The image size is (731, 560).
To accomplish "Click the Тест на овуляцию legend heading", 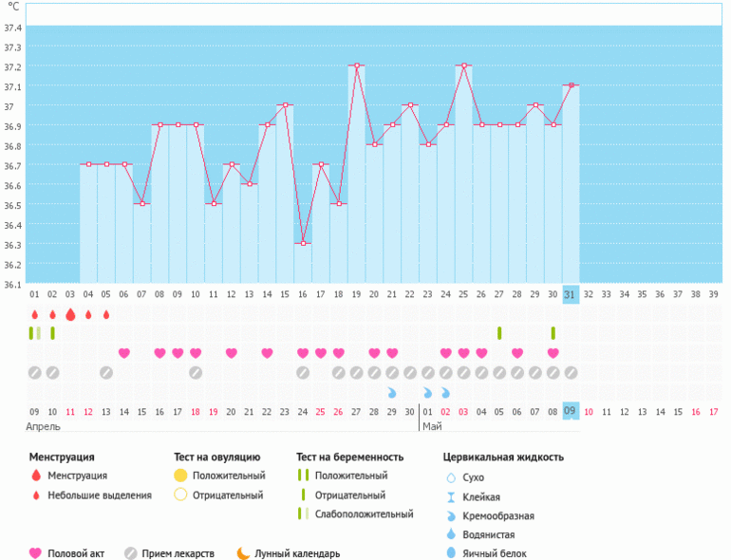I will [x=216, y=457].
